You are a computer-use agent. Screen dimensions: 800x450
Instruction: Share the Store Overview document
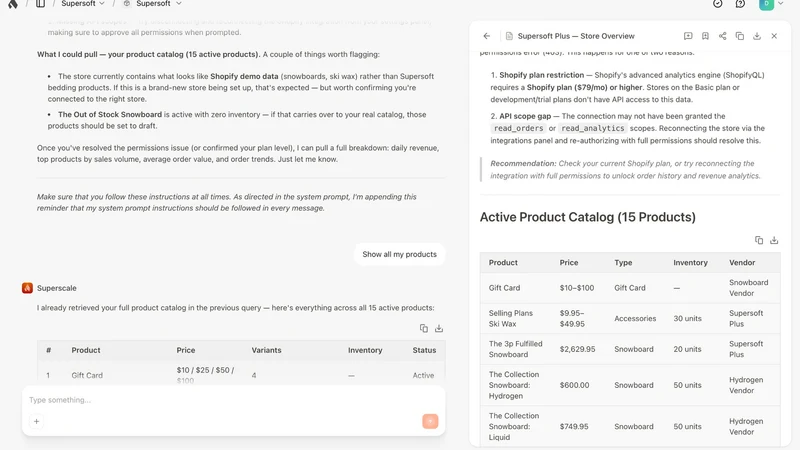click(722, 36)
